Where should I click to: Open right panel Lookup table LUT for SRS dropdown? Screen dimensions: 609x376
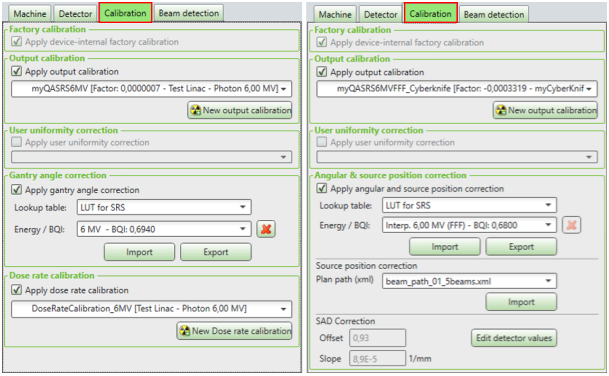469,205
